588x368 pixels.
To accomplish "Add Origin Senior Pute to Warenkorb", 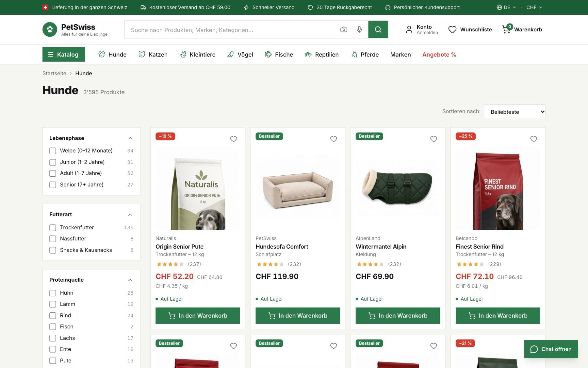I will (x=198, y=316).
